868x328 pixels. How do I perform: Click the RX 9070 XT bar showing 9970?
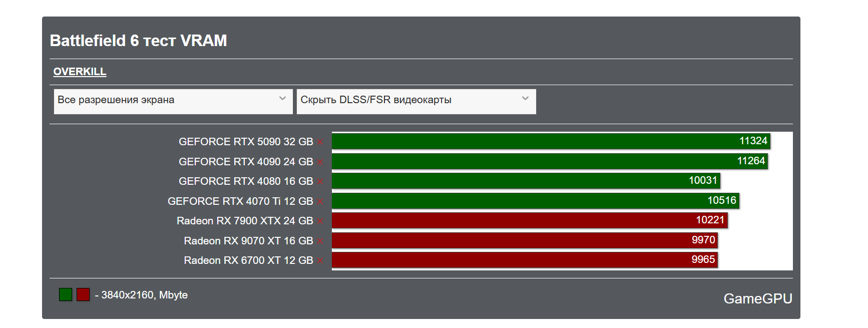525,240
